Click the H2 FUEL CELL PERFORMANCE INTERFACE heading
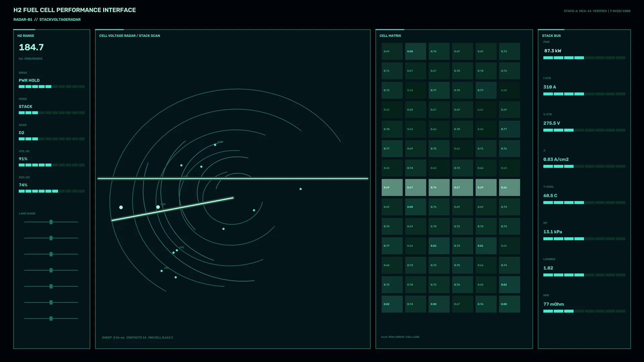 click(x=75, y=10)
